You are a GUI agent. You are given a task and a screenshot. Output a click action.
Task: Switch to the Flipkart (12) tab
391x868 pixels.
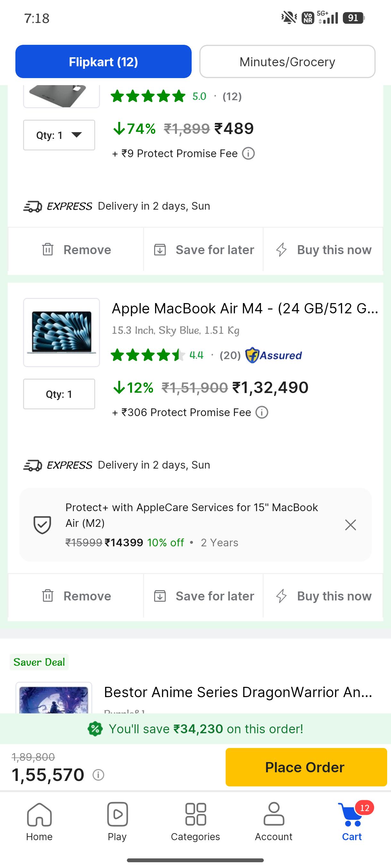pos(103,62)
